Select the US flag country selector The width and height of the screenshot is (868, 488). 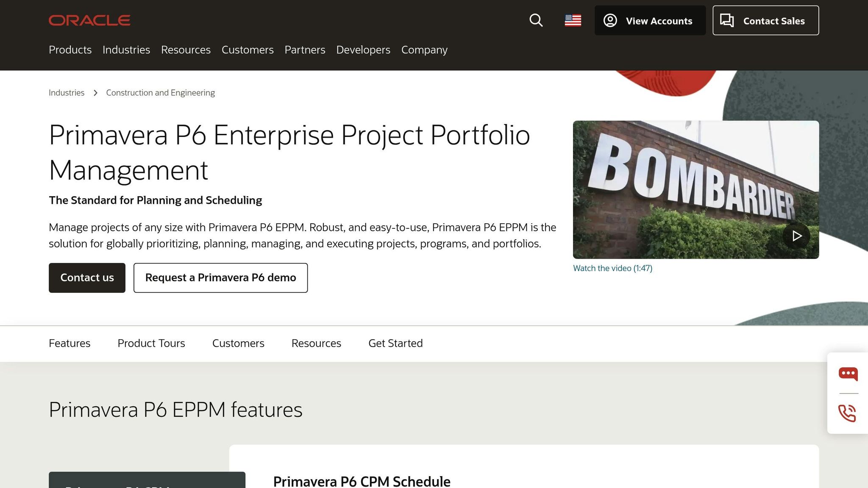[573, 20]
